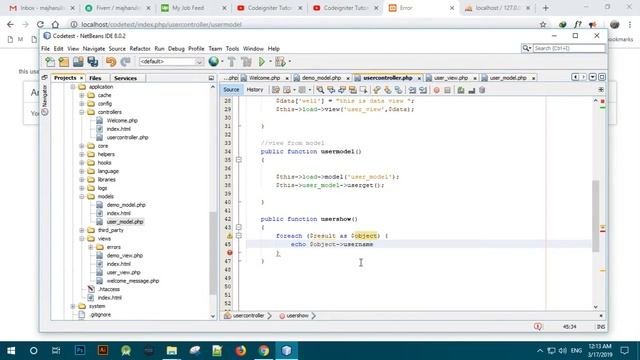Image resolution: width=640 pixels, height=360 pixels.
Task: Toggle Rectangular Selection icon
Action: tap(363, 90)
